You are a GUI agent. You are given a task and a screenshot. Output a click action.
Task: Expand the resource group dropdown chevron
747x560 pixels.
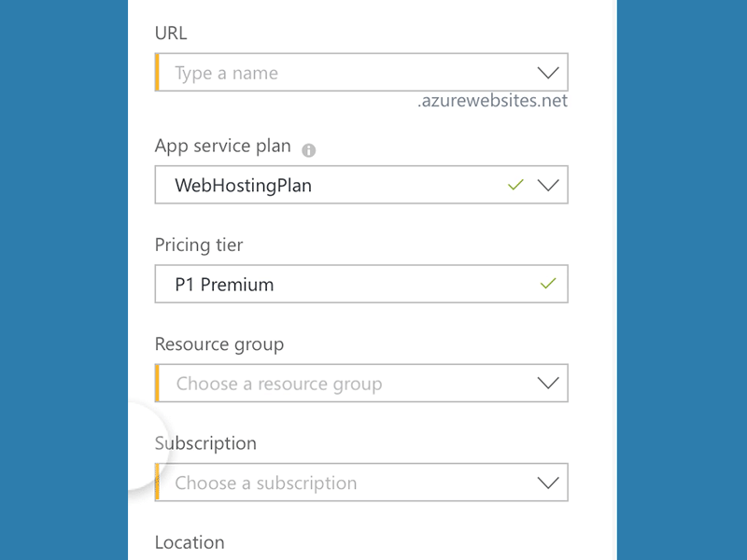pos(548,384)
